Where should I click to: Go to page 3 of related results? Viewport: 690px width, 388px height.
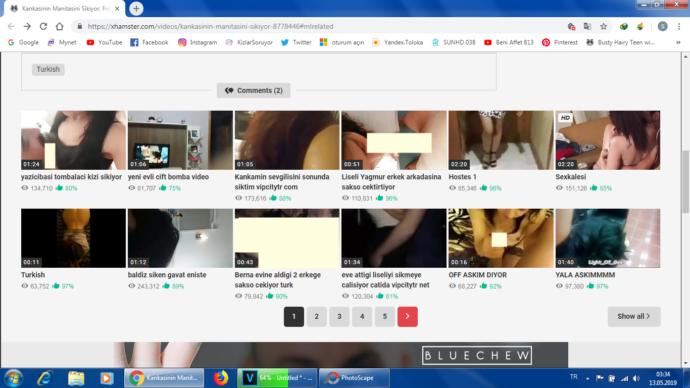point(339,316)
